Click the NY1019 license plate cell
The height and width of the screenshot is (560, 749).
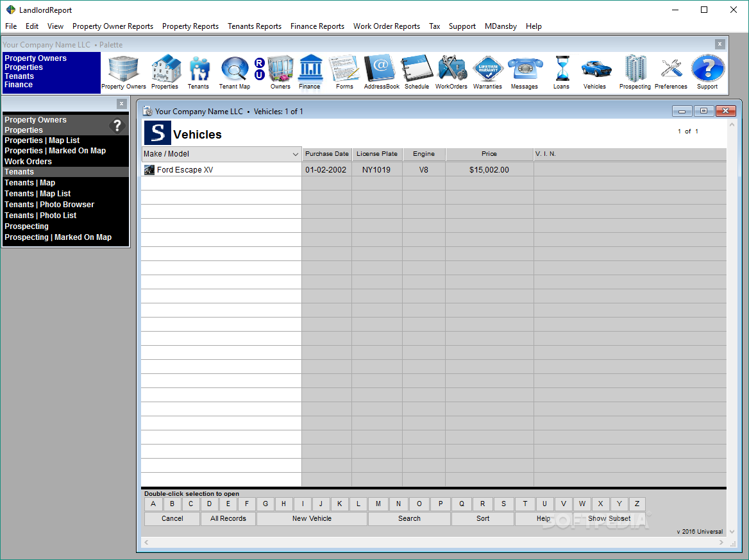point(376,169)
